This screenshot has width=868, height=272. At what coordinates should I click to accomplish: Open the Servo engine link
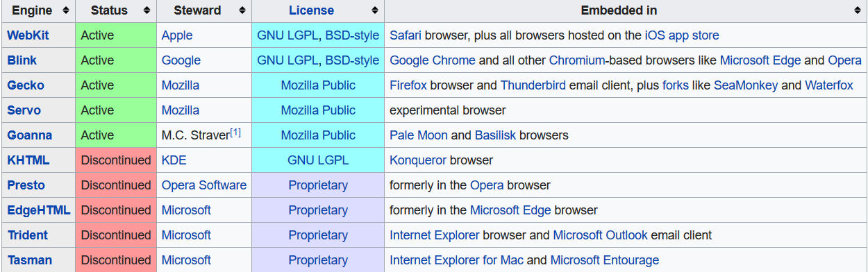(x=24, y=110)
